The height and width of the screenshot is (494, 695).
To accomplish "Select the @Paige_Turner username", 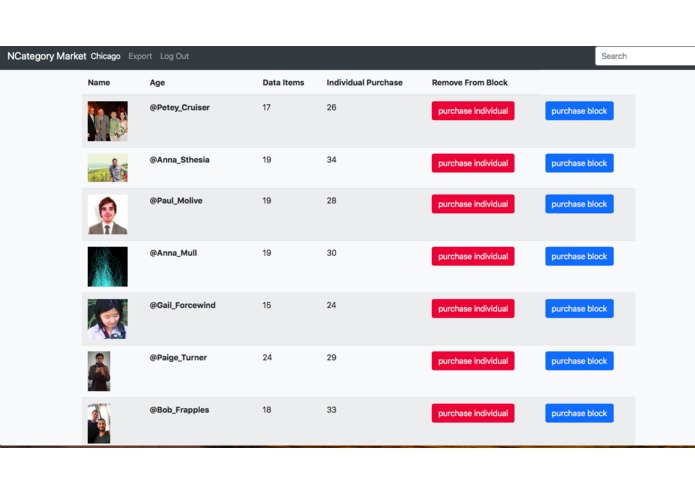I will tap(178, 357).
